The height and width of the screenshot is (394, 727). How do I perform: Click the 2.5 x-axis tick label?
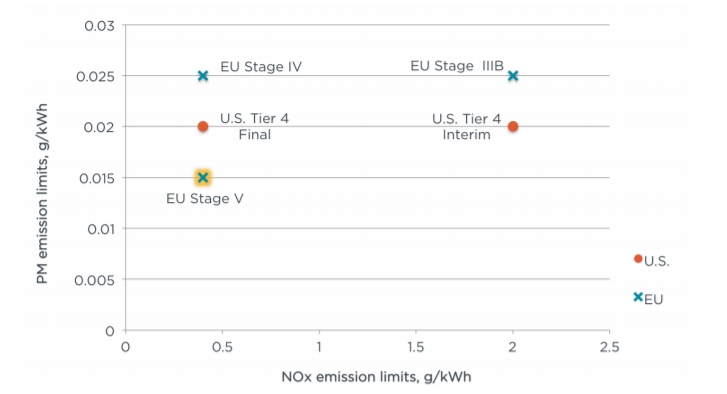(609, 347)
